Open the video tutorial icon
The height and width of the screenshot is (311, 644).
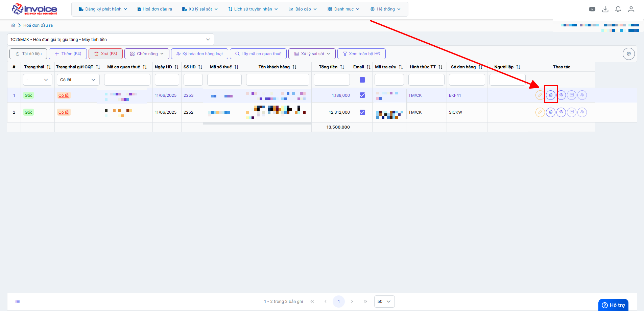click(592, 9)
